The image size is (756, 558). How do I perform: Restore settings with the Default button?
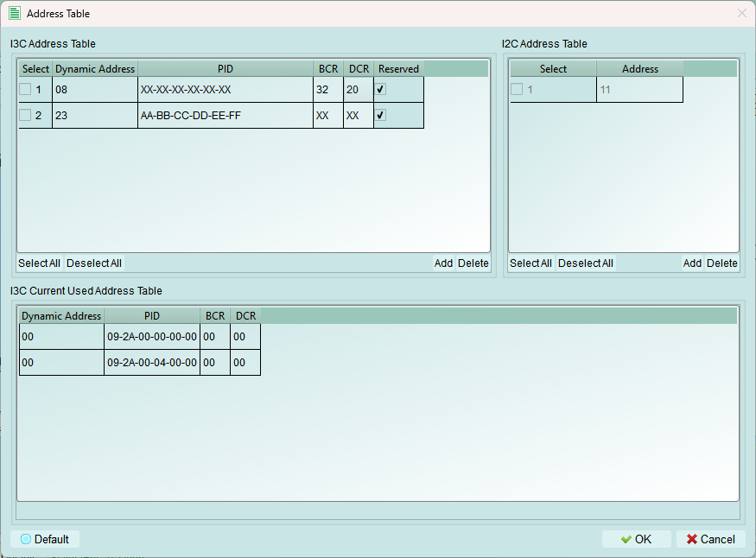(x=45, y=539)
